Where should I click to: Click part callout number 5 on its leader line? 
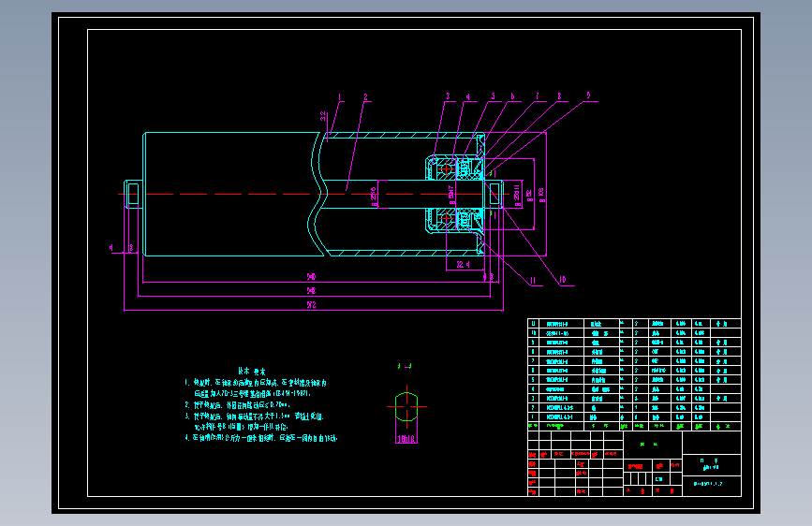[x=493, y=96]
